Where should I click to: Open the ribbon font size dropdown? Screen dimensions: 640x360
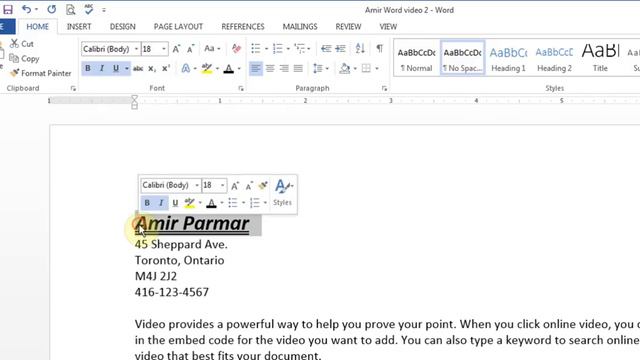164,49
